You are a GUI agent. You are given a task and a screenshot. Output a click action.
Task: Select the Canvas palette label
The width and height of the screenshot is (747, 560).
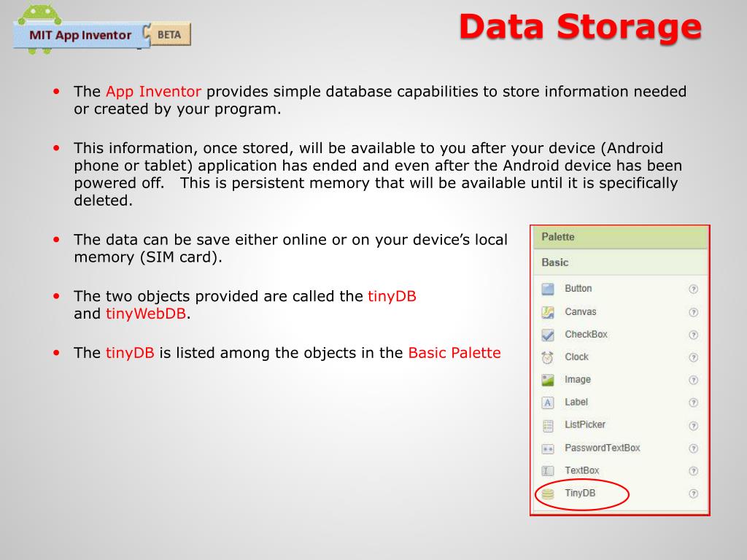coord(580,311)
